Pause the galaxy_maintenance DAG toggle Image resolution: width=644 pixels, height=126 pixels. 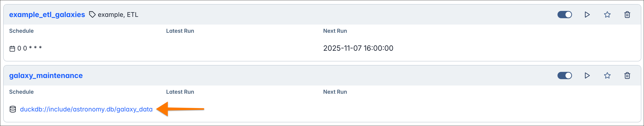click(x=564, y=76)
